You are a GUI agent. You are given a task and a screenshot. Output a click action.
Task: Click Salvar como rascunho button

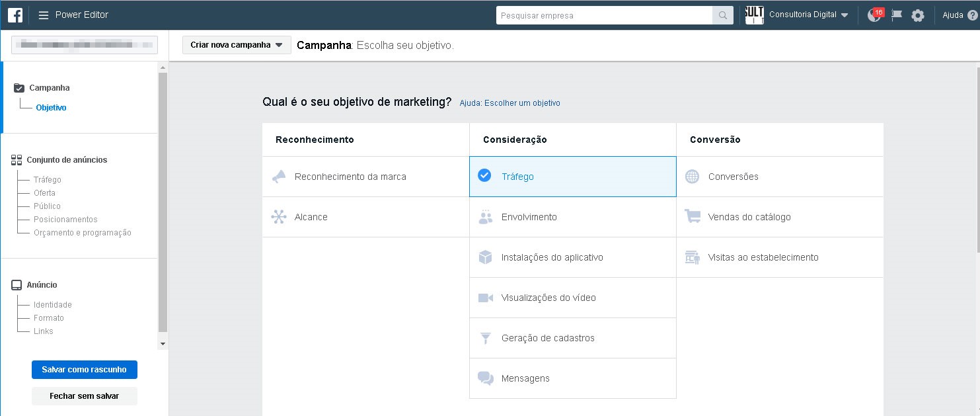pyautogui.click(x=85, y=370)
